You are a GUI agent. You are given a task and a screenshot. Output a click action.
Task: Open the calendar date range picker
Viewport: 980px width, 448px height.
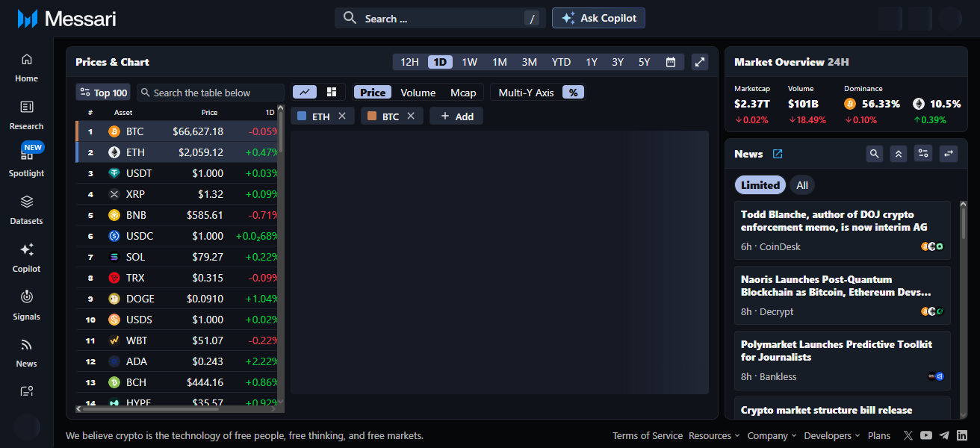pos(671,62)
